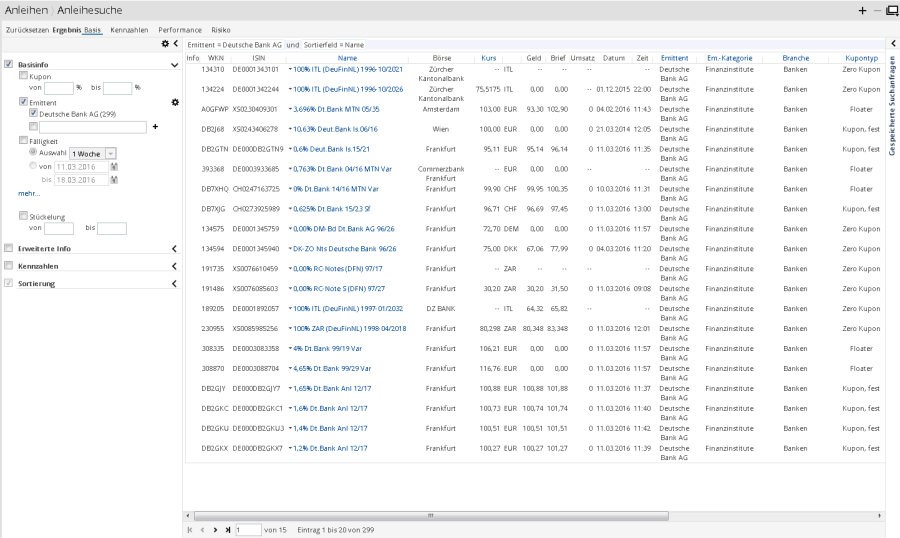
Task: Expand the Erweiterte Info section
Action: pos(174,249)
